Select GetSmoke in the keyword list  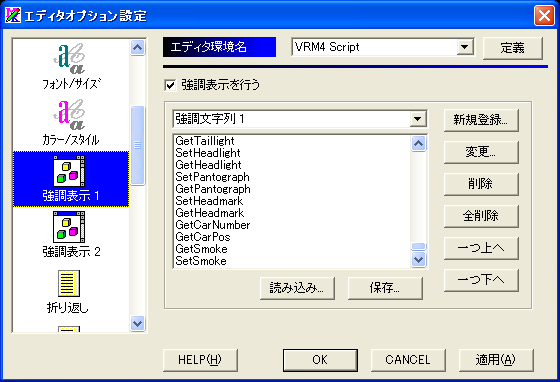[x=292, y=249]
